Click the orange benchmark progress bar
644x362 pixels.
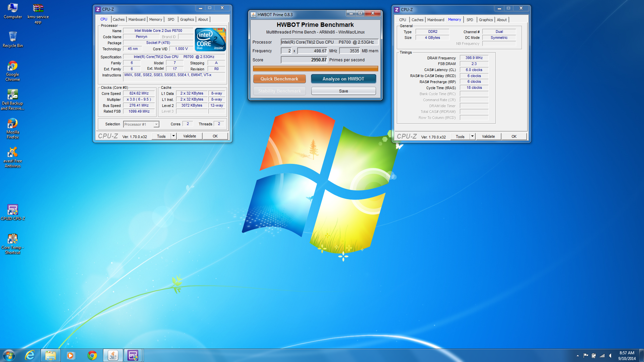click(315, 68)
